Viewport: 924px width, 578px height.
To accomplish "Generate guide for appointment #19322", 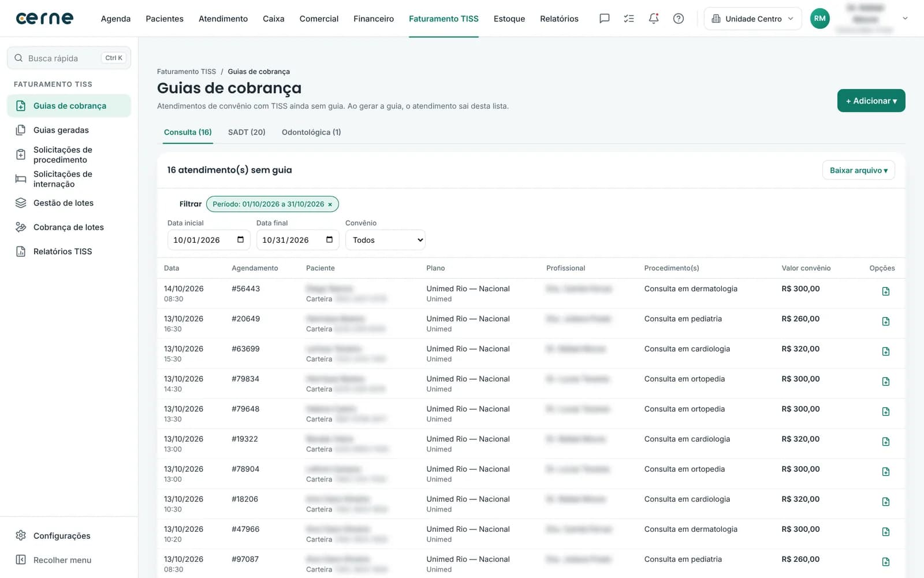I will [x=885, y=442].
